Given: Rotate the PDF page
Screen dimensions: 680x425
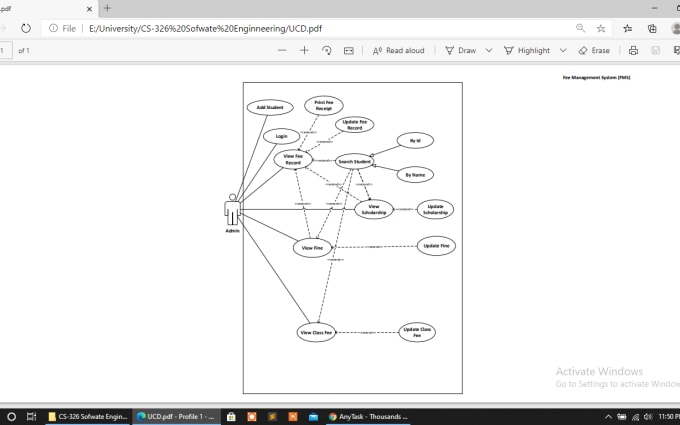Looking at the screenshot, I should pos(327,51).
